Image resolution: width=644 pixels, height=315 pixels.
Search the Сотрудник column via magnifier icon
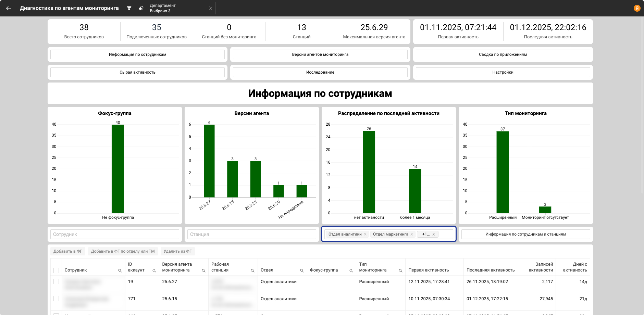click(120, 270)
